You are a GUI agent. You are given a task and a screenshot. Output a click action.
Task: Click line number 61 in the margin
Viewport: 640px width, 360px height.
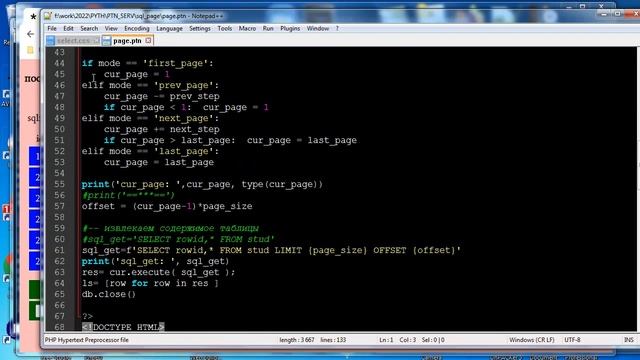click(x=60, y=250)
